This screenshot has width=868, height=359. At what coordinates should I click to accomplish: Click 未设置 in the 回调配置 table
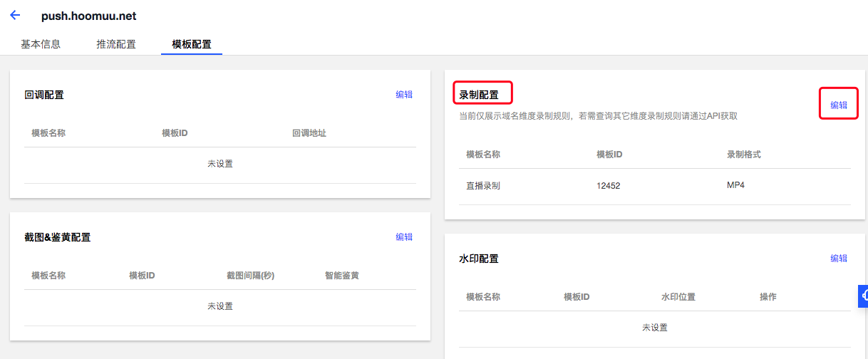[x=220, y=164]
